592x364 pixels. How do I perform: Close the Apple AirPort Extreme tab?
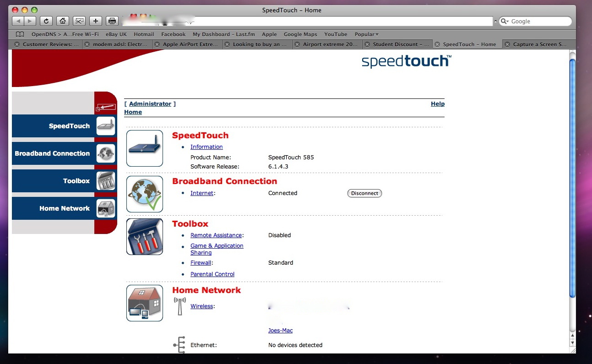157,44
